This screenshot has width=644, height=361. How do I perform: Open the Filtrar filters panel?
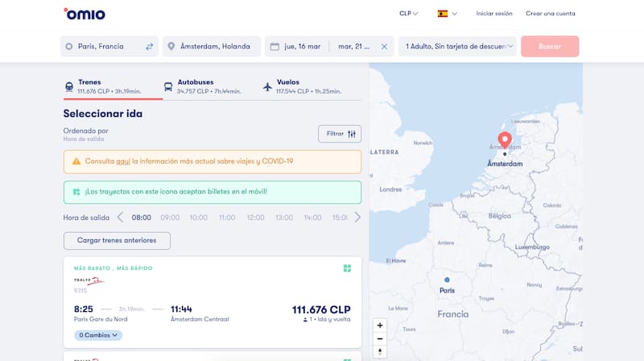point(340,134)
